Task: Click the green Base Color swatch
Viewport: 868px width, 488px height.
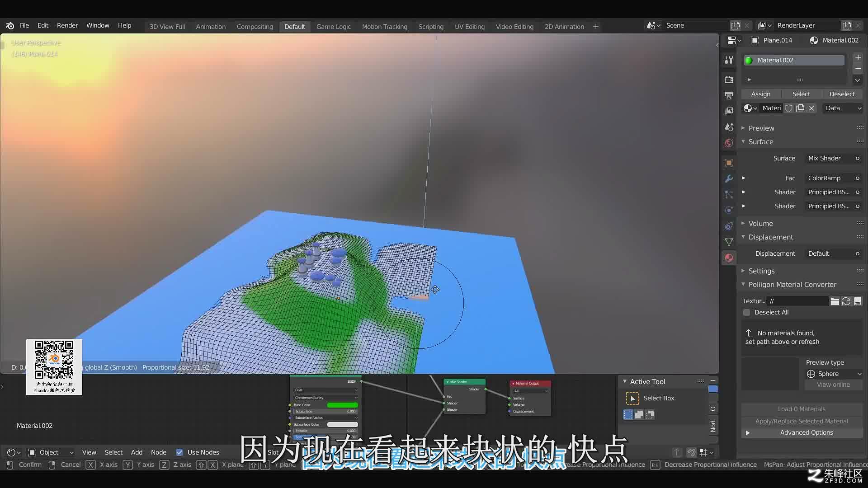Action: click(342, 405)
